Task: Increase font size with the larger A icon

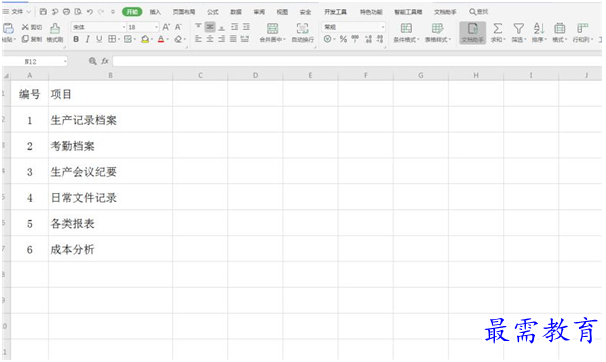Action: click(166, 27)
